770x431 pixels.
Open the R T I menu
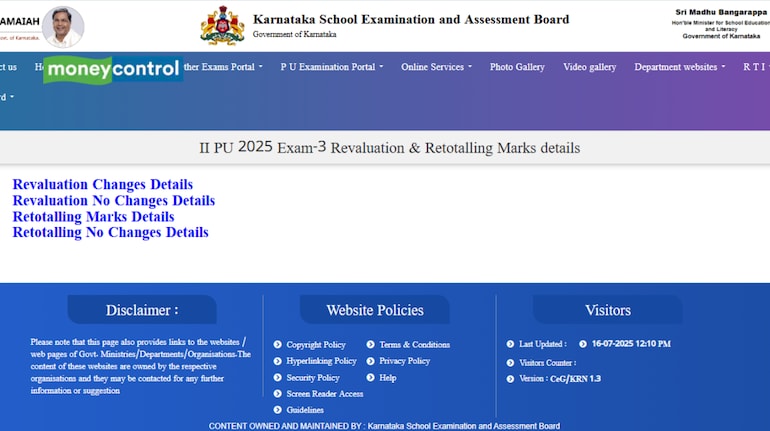[x=756, y=67]
